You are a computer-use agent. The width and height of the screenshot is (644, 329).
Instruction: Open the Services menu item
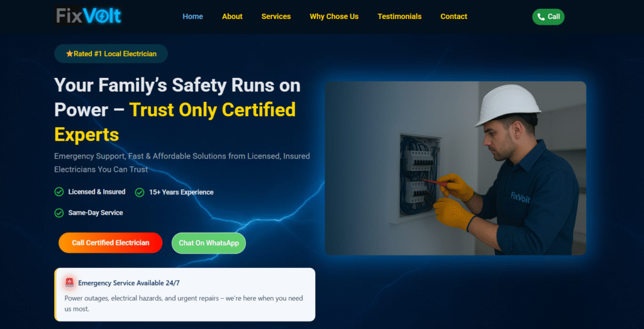(x=276, y=16)
